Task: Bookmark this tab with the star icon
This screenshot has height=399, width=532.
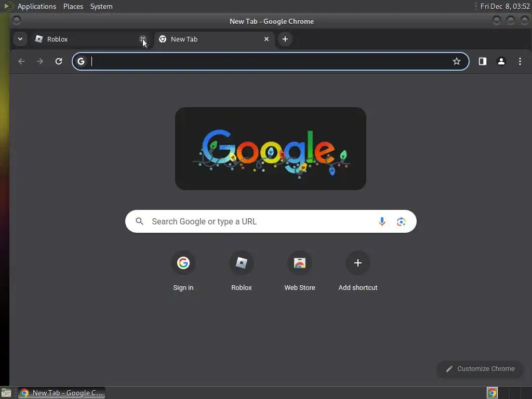Action: (x=456, y=61)
